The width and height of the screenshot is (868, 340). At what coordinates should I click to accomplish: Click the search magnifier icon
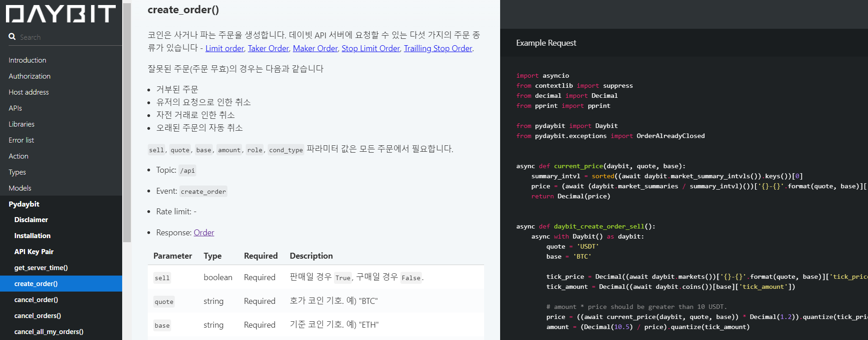[12, 37]
